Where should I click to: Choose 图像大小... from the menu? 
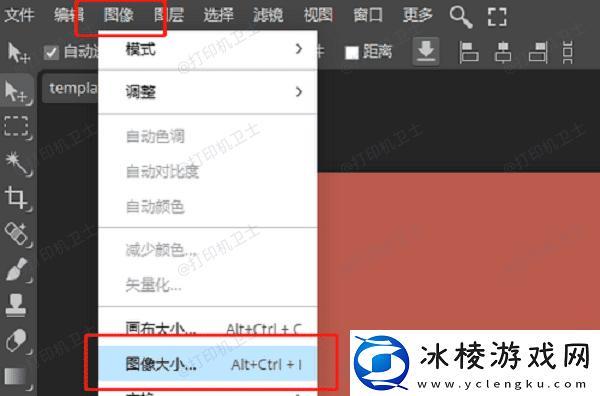pyautogui.click(x=208, y=364)
